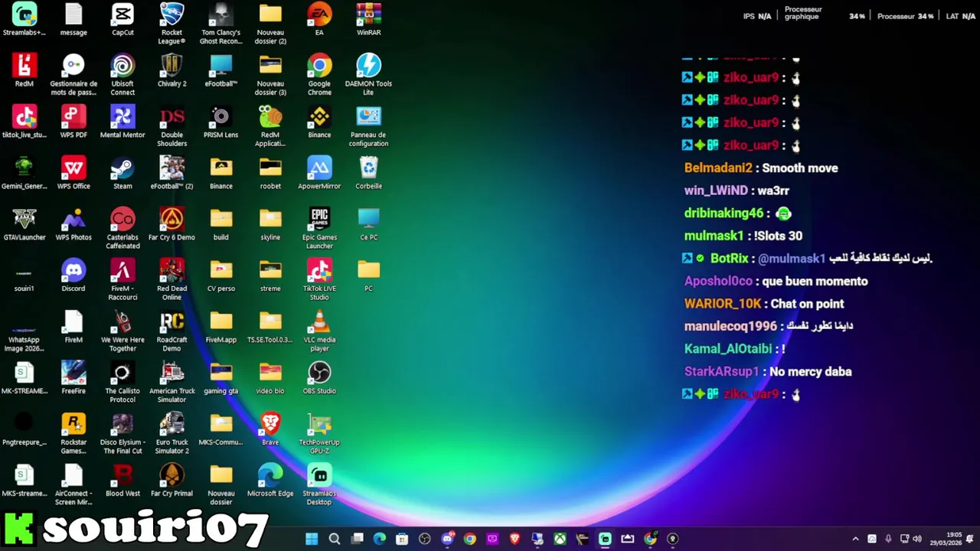Open the notifications bell in the taskbar
The image size is (980, 551).
point(970,539)
